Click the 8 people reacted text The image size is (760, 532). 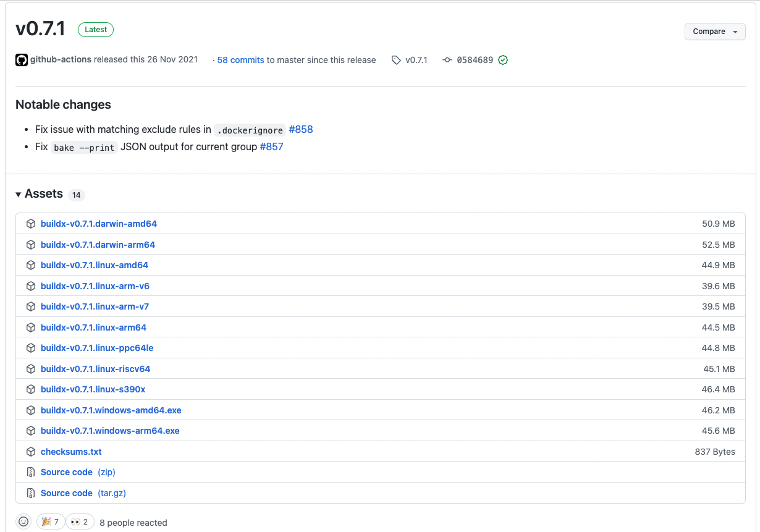coord(133,523)
